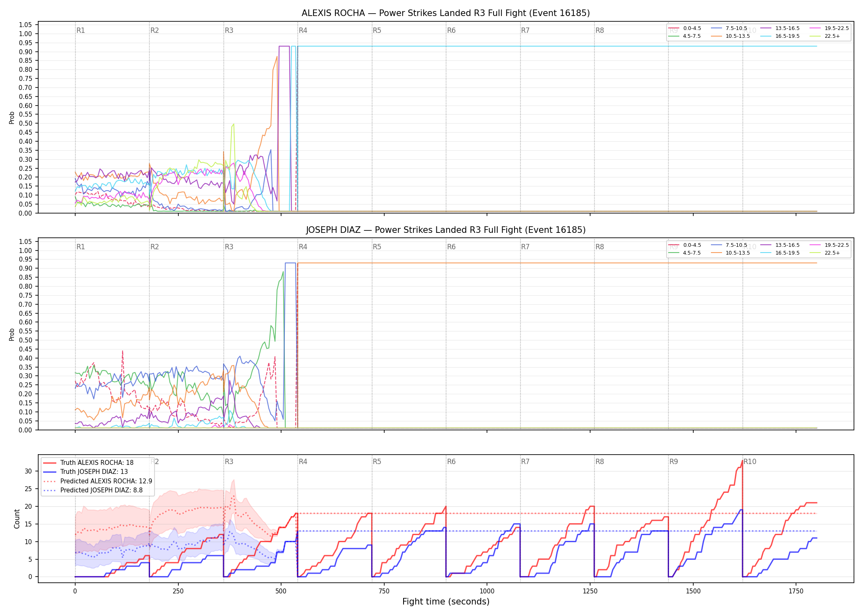Select the 16.5-19.5 legend entry in the ALEXIS ROCHA chart
Screen dimensions: 863x616
780,36
